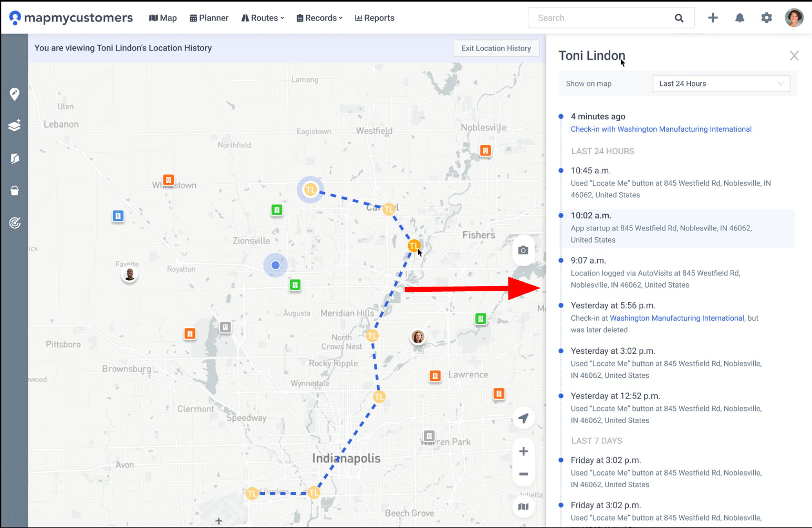
Task: Expand the Routes menu
Action: 263,18
